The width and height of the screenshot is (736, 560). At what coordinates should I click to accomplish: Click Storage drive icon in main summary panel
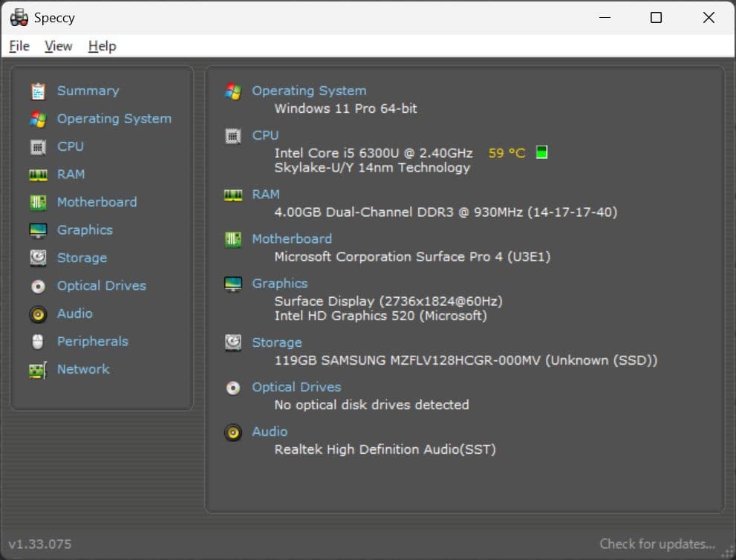[232, 342]
